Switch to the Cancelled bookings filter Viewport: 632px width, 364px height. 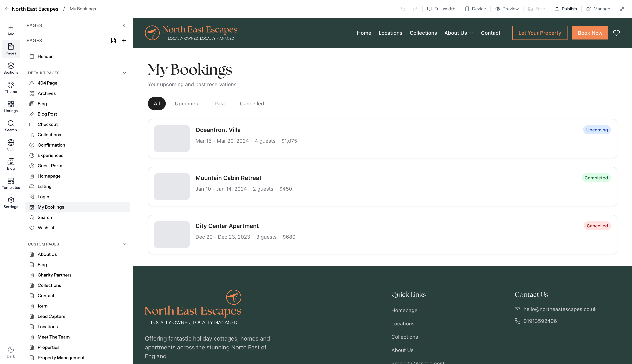pos(252,103)
